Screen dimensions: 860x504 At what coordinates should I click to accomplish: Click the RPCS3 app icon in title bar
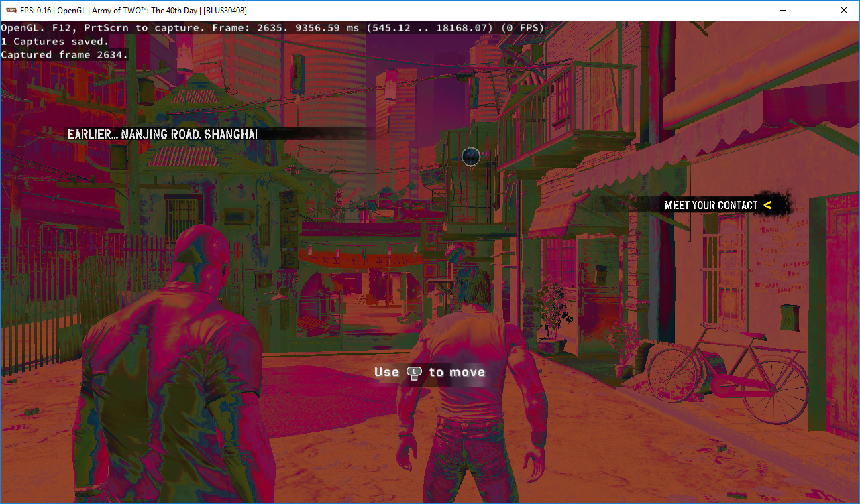pos(11,10)
